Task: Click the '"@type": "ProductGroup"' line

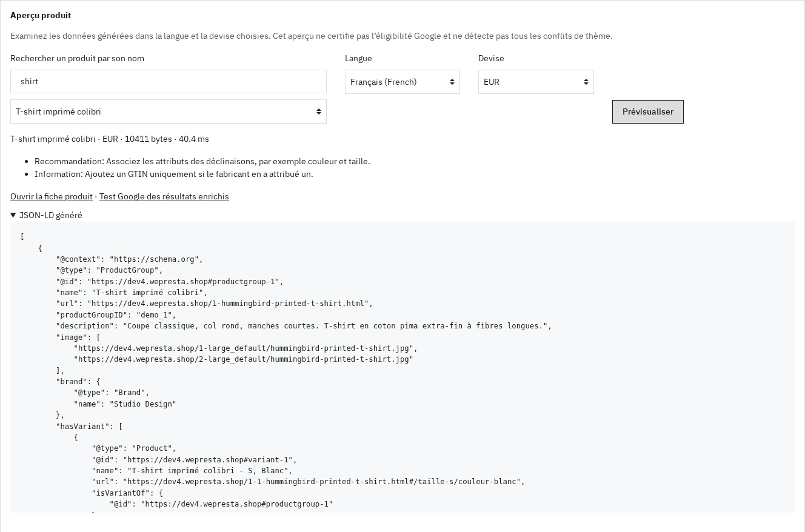Action: [x=109, y=270]
